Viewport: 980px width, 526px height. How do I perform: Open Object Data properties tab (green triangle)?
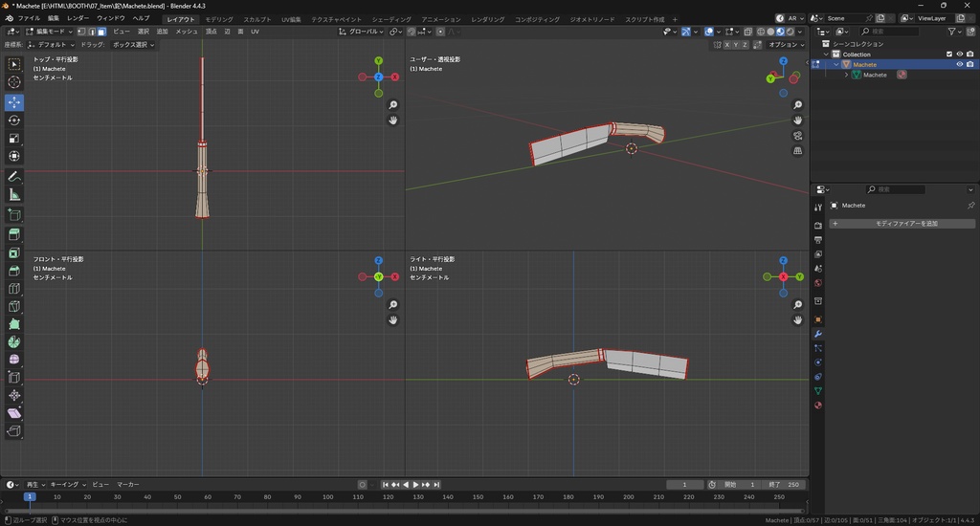tap(818, 390)
